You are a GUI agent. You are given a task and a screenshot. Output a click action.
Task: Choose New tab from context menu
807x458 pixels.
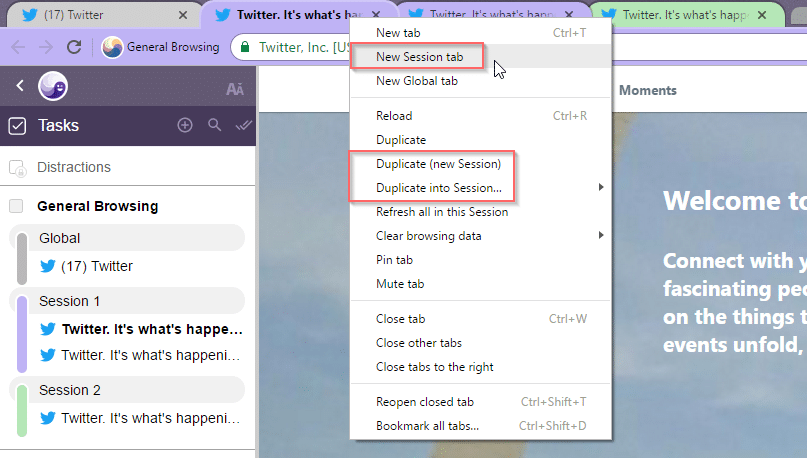coord(481,33)
